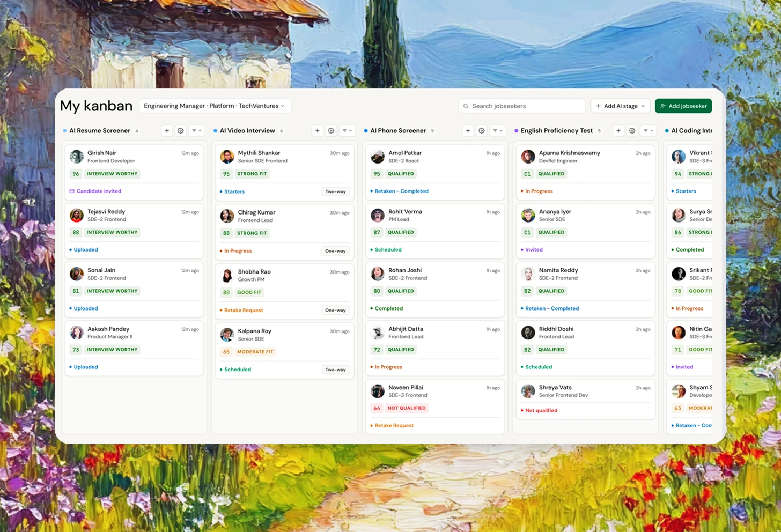The height and width of the screenshot is (532, 781).
Task: Click Aparna Krishnaswamy's avatar
Action: [528, 157]
